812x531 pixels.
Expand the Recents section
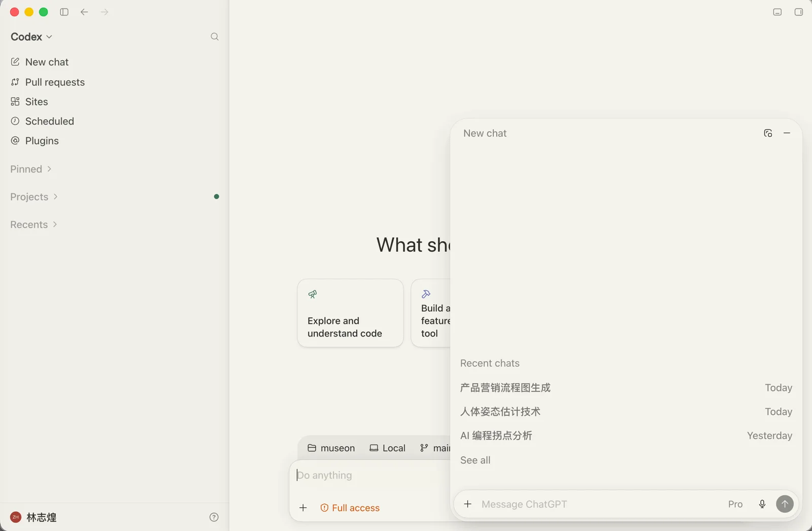(x=33, y=224)
